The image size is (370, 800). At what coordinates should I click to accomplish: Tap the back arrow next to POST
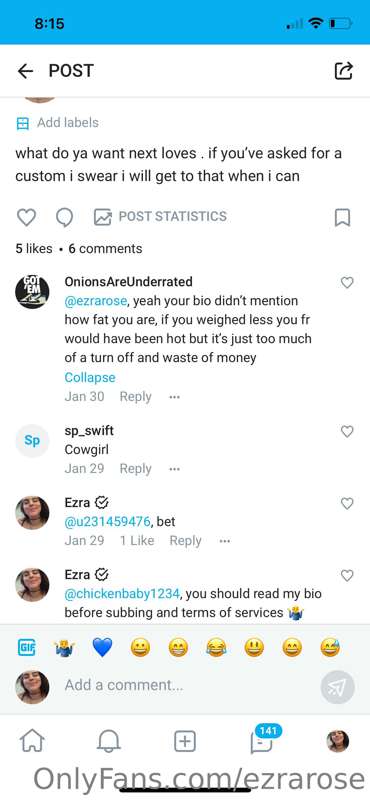(25, 71)
